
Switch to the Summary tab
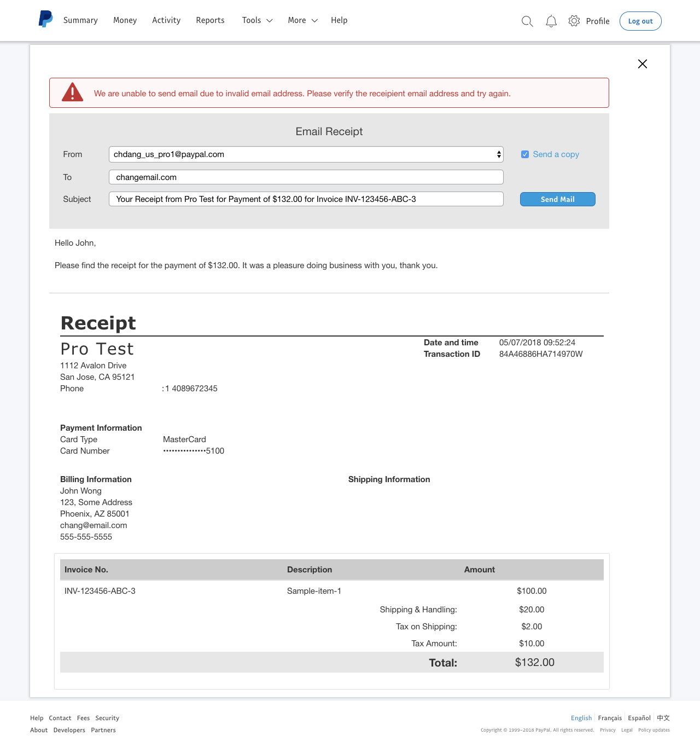point(80,20)
